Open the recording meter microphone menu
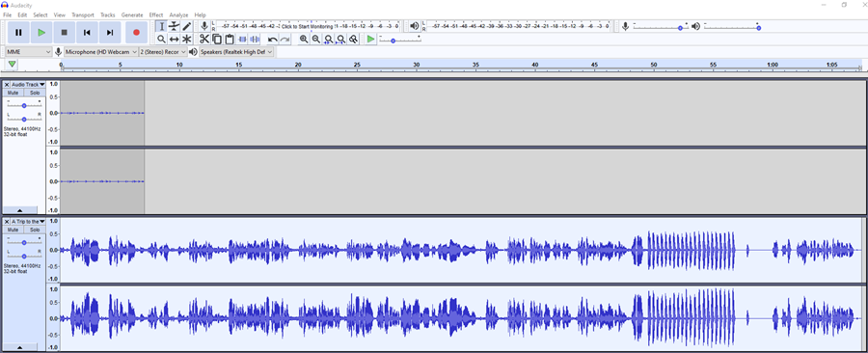 [204, 26]
